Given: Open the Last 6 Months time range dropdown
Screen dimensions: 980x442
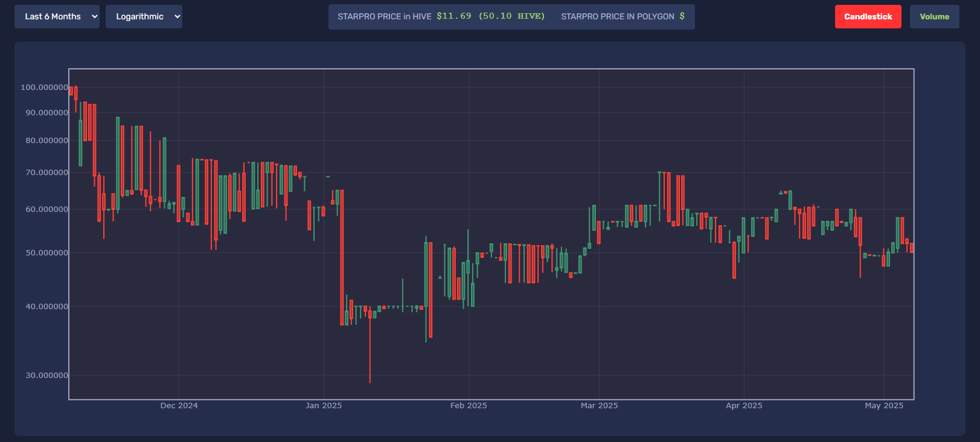Looking at the screenshot, I should point(57,17).
